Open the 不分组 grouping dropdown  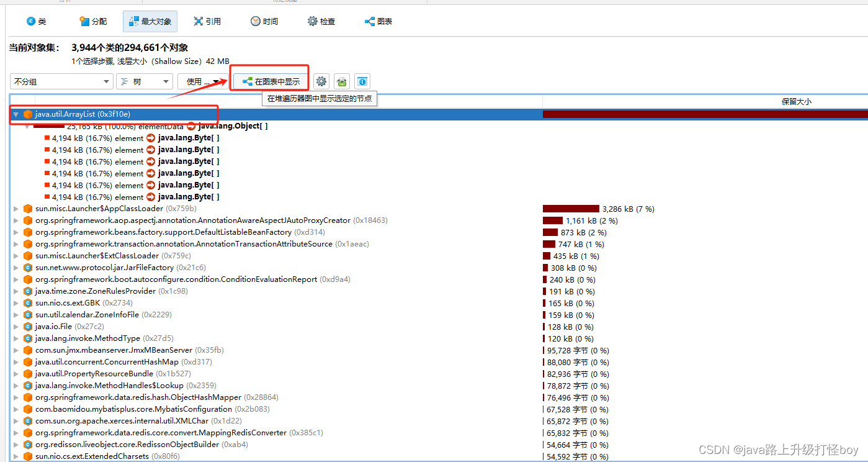pyautogui.click(x=61, y=81)
